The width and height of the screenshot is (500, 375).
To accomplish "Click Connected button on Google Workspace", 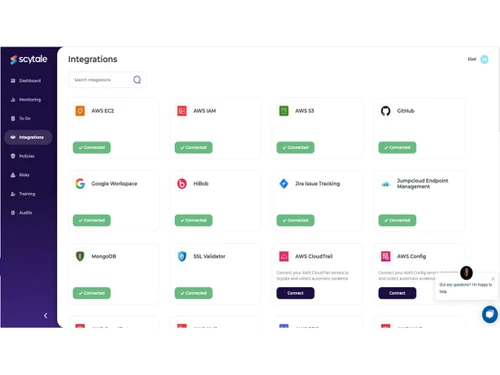I will pyautogui.click(x=92, y=220).
